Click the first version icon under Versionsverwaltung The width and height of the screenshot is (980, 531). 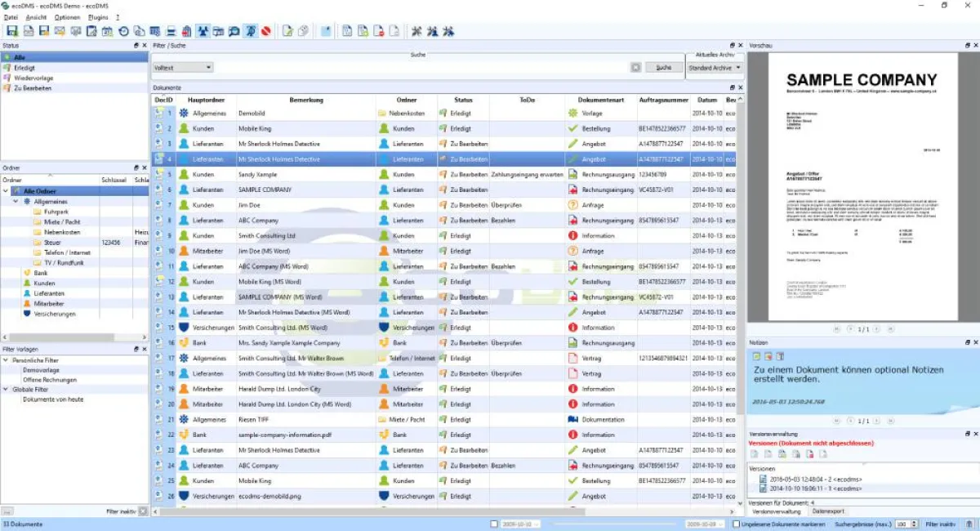coord(754,454)
